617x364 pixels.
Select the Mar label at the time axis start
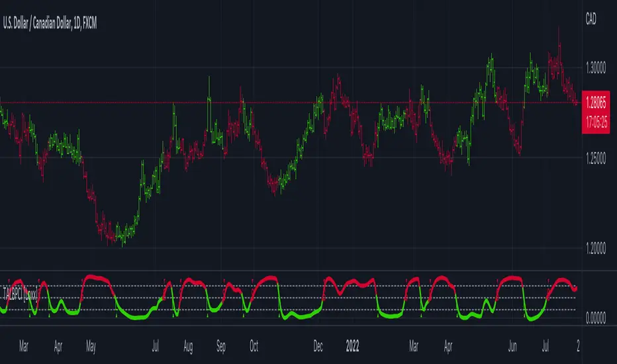(x=24, y=346)
